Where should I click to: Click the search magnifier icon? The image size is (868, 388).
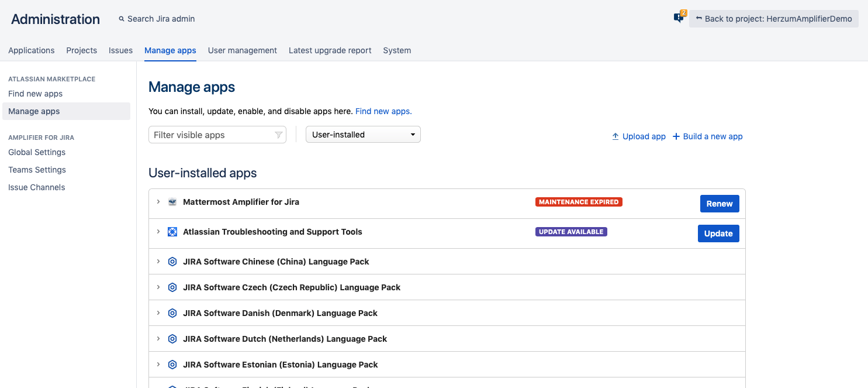(x=122, y=19)
